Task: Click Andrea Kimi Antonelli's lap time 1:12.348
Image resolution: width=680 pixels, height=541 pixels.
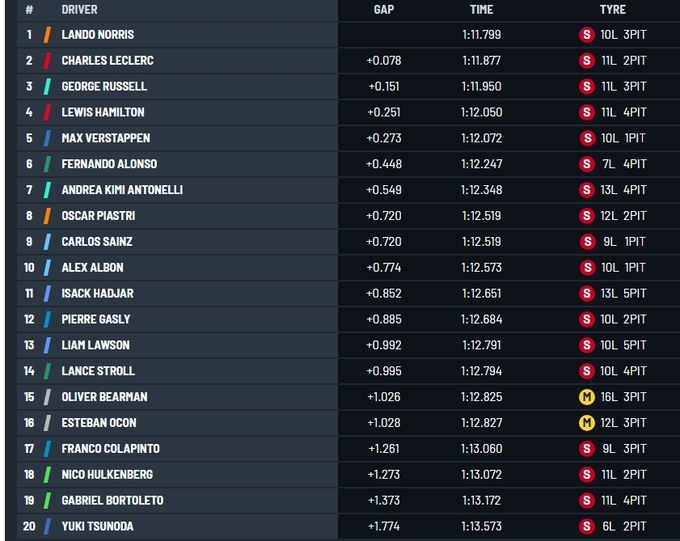Action: coord(482,190)
